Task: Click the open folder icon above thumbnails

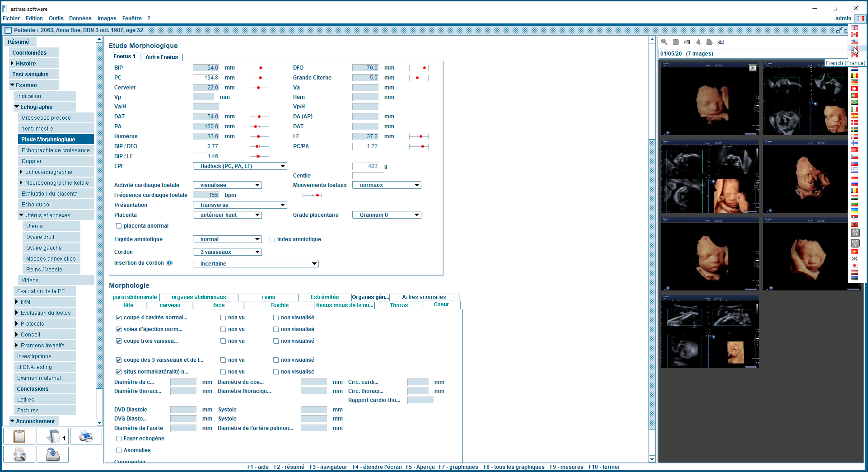Action: pyautogui.click(x=686, y=42)
